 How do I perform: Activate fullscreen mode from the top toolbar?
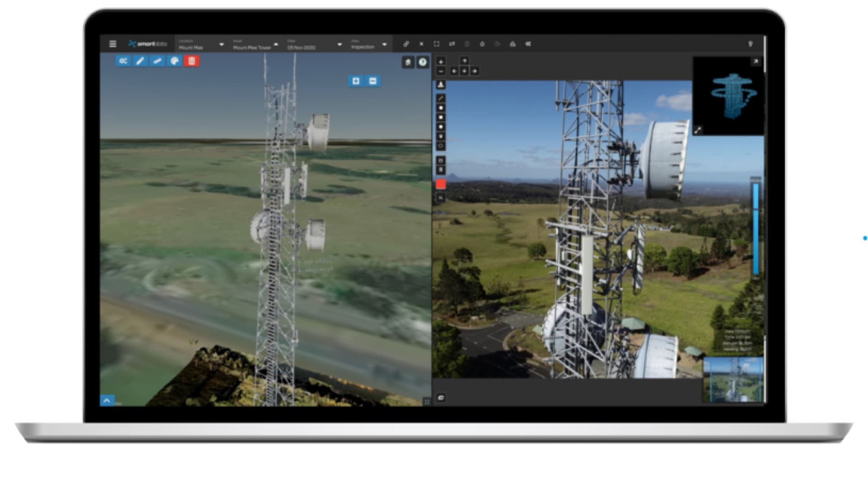pos(436,44)
